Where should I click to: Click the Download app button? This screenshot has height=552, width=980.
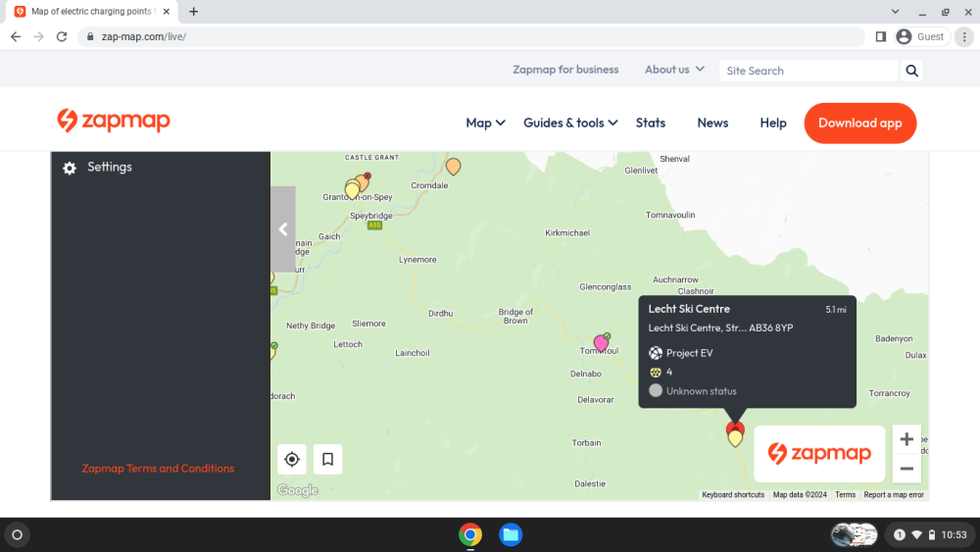click(x=860, y=124)
